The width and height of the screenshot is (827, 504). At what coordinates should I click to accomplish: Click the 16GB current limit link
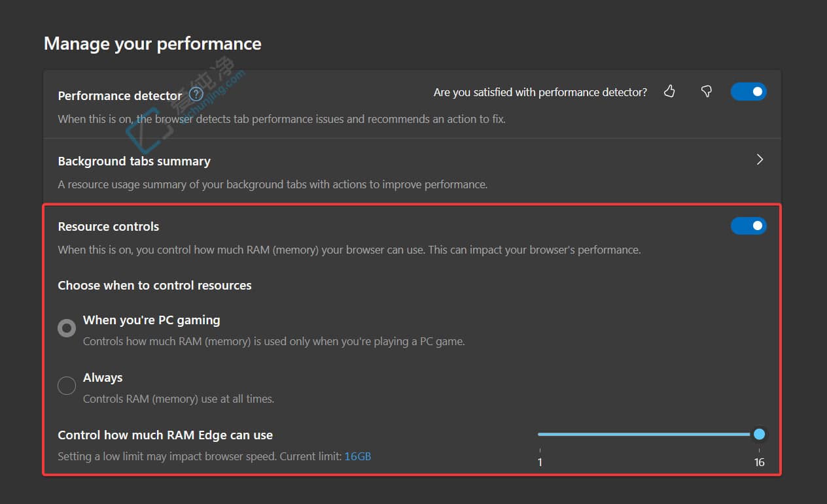pos(357,456)
